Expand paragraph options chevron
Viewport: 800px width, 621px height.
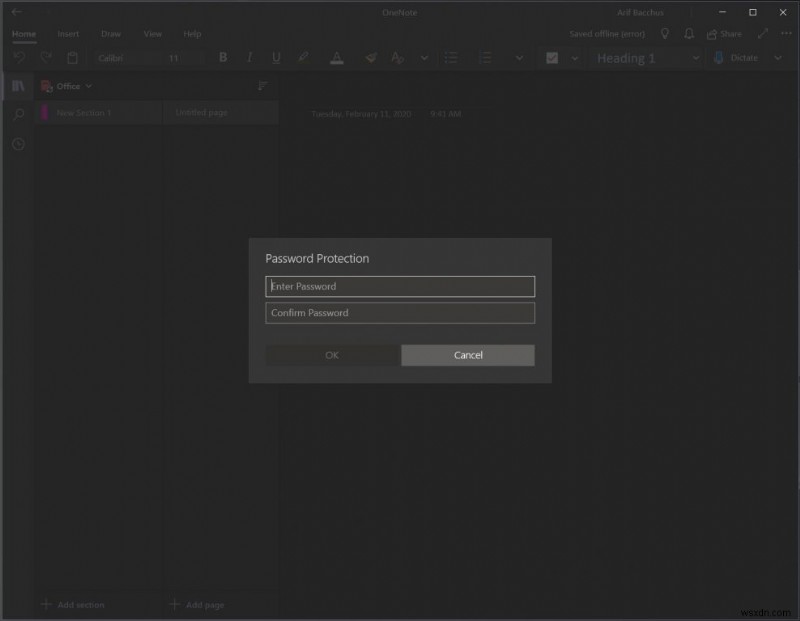click(519, 58)
